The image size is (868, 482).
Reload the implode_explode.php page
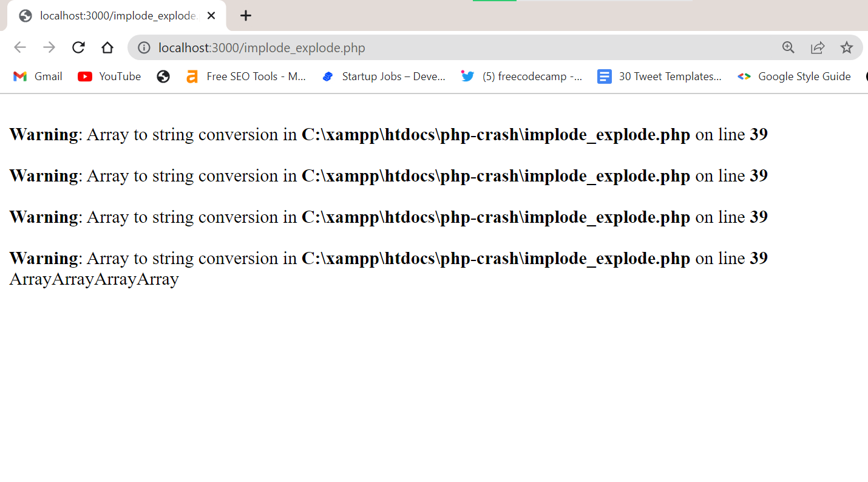[78, 47]
